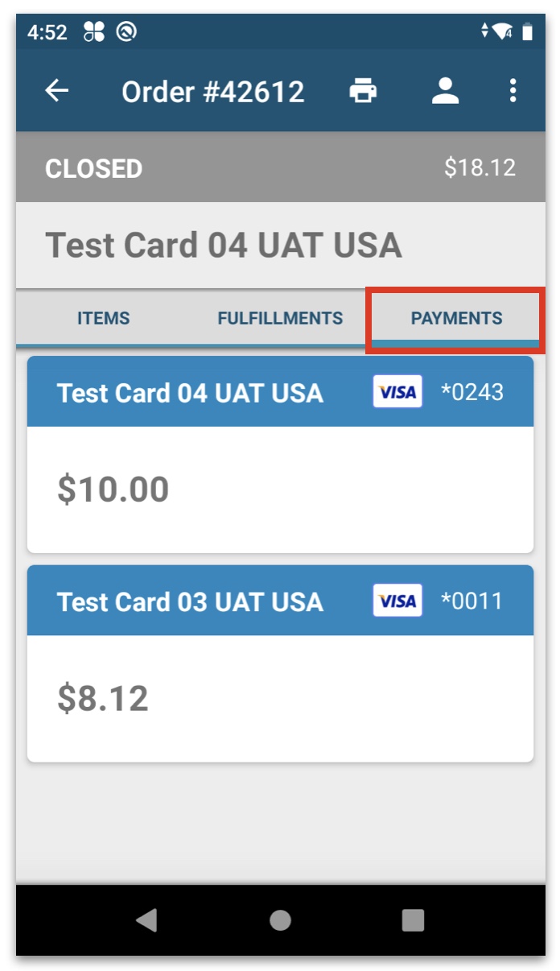Viewport: 560px width, 971px height.
Task: Click the Visa logo on card *0011
Action: (x=397, y=601)
